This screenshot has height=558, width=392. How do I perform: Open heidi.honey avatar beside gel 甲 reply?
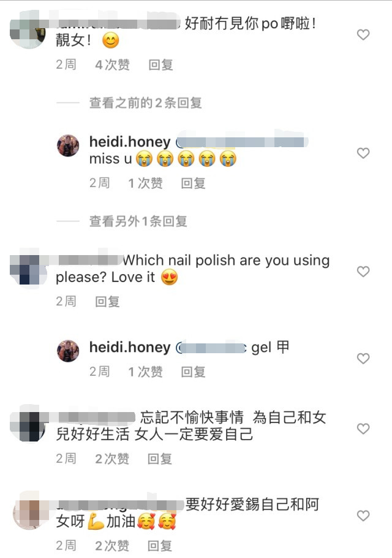click(x=68, y=351)
